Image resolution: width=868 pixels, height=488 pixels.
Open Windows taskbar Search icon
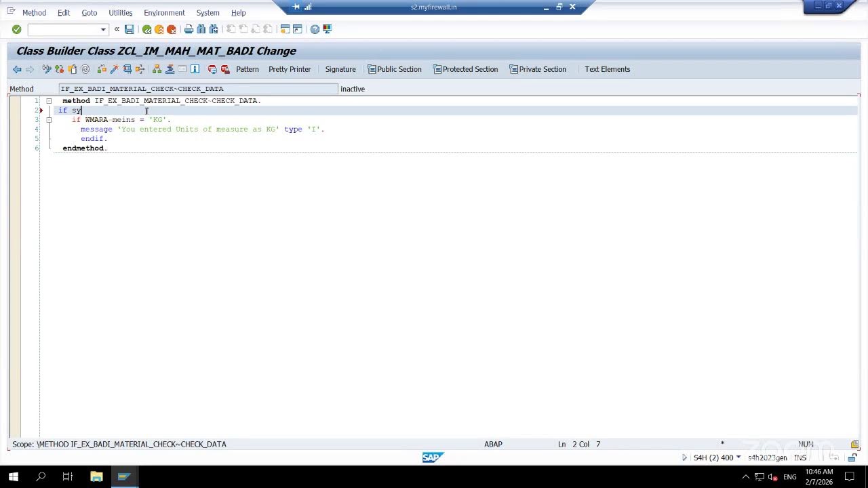[41, 476]
